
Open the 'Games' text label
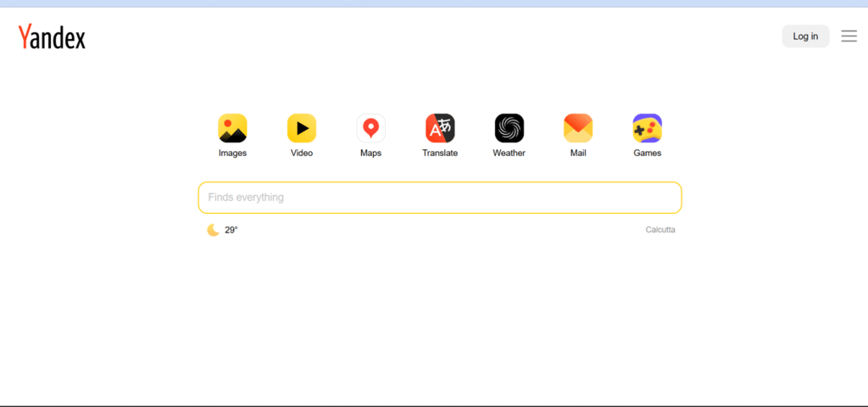coord(648,153)
